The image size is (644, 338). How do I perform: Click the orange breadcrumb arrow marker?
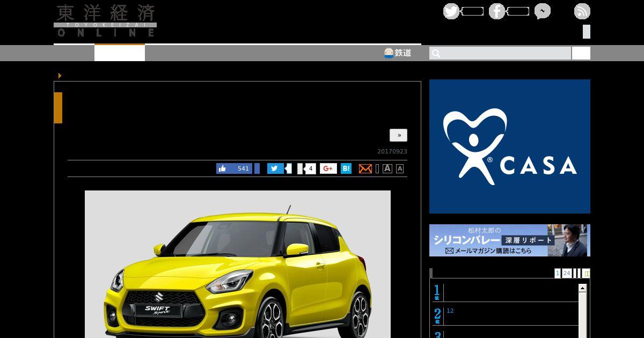(x=60, y=76)
